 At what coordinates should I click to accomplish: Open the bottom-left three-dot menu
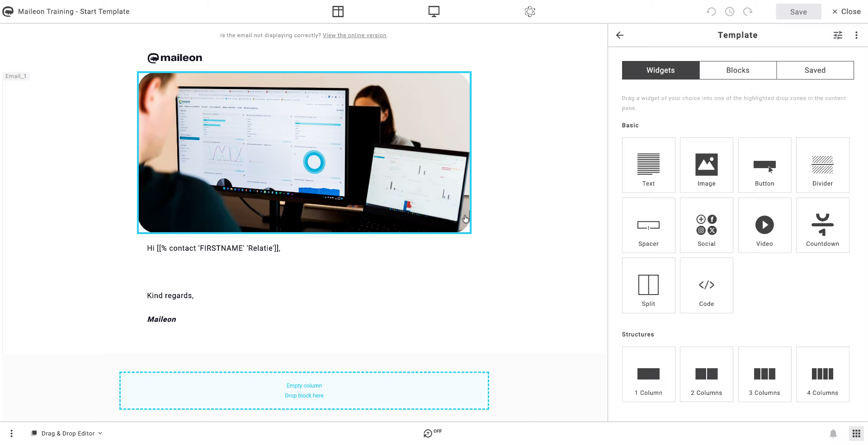[11, 434]
